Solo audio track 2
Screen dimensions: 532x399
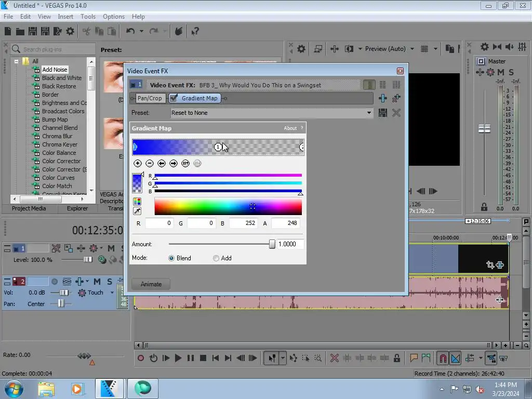coord(109,282)
